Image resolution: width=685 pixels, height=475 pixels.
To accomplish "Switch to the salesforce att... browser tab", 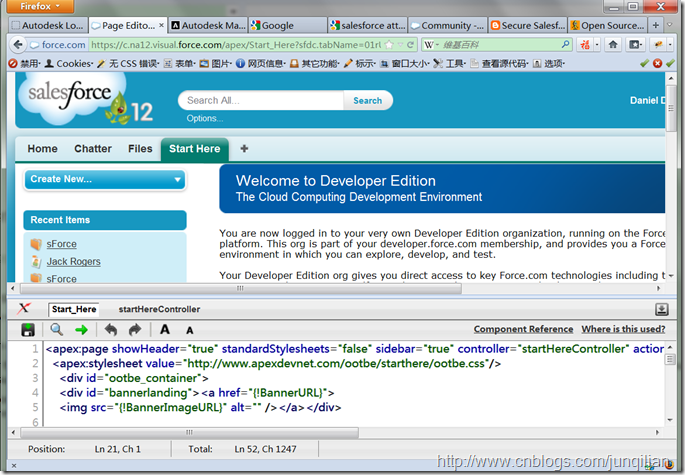I will [367, 25].
